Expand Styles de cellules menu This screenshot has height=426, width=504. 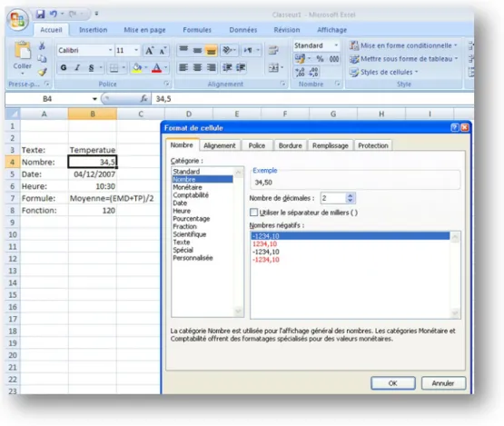(x=384, y=72)
